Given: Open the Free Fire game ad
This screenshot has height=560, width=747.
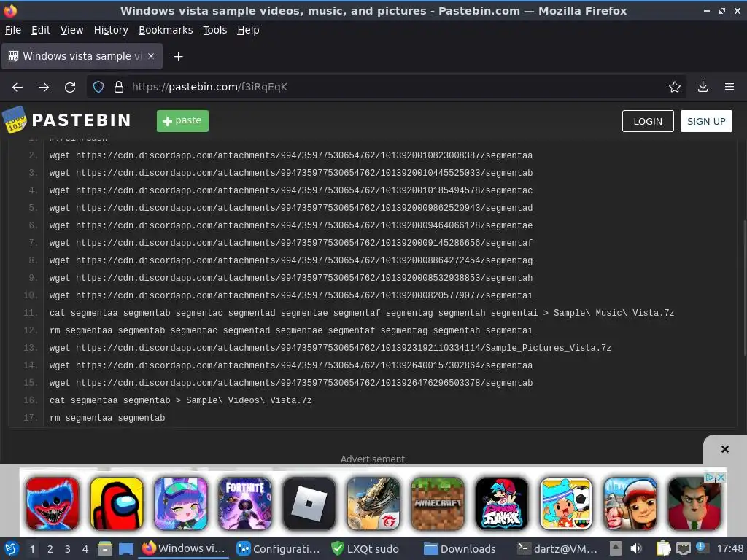Looking at the screenshot, I should click(x=373, y=504).
